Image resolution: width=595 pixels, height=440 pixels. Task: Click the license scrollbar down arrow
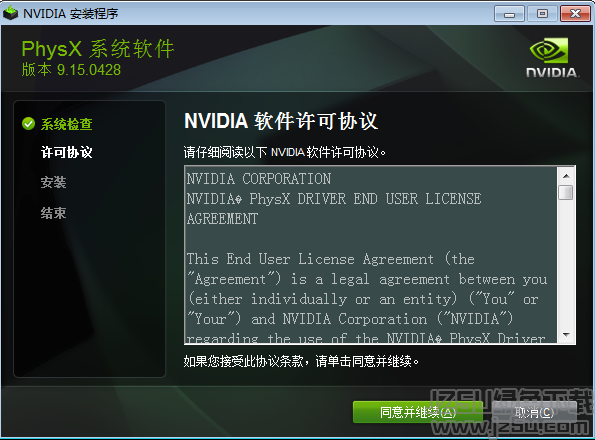click(566, 335)
